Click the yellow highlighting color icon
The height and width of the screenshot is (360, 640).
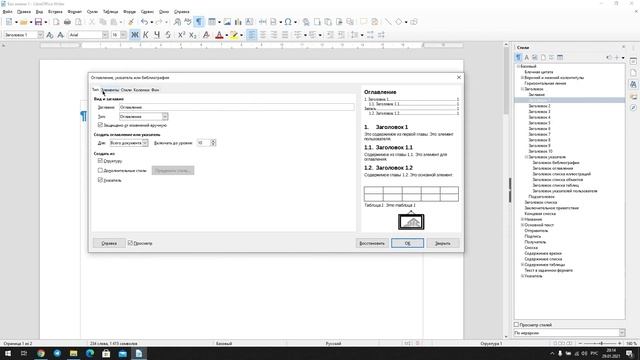click(233, 35)
